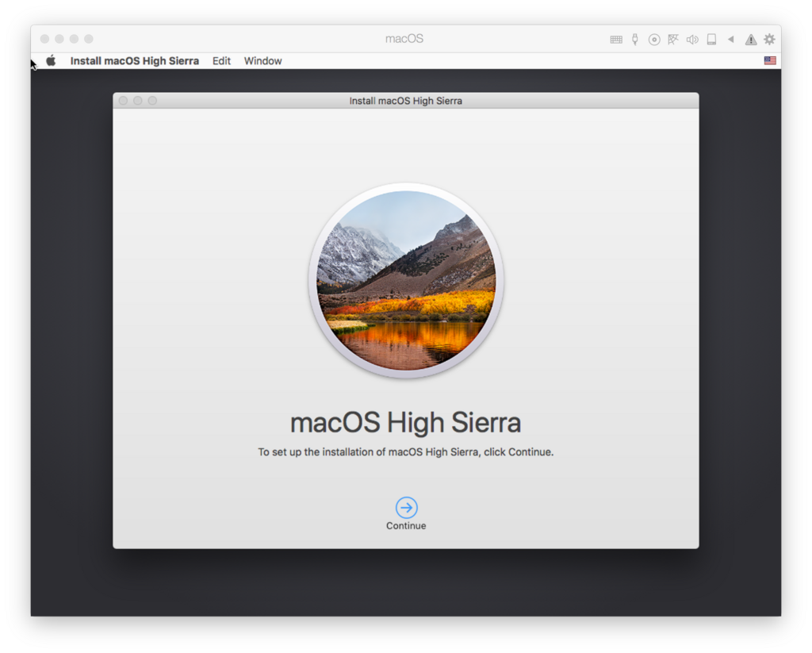Screen dimensions: 812x653
Task: Open the network web icon in the VM title bar
Action: click(673, 40)
